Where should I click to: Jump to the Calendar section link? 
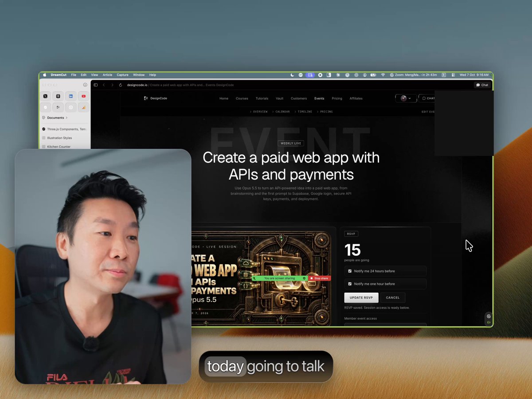(281, 112)
